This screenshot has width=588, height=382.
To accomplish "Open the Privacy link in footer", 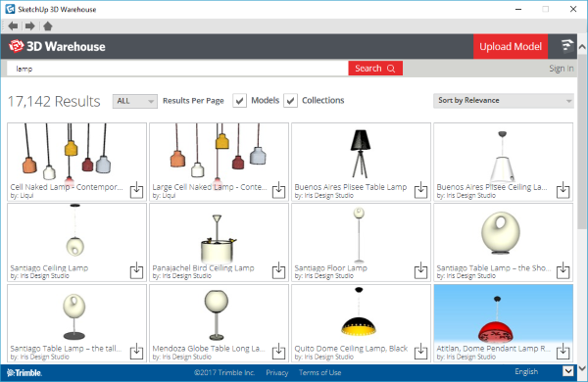I will [276, 372].
